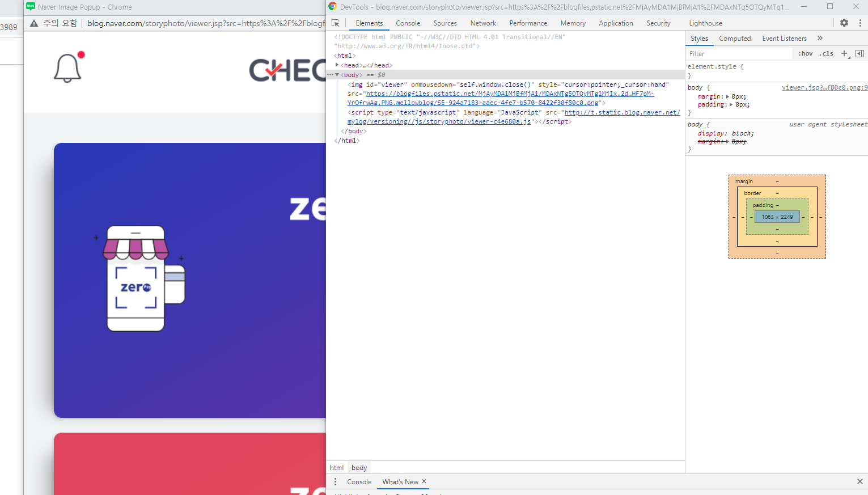Click the Naver blog icon in the popup title bar

[31, 7]
